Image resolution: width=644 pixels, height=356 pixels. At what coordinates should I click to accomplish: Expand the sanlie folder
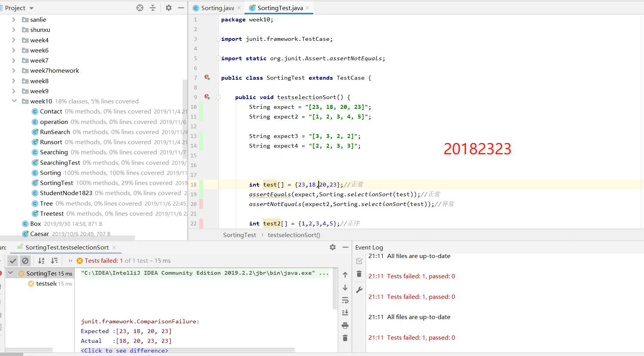14,19
